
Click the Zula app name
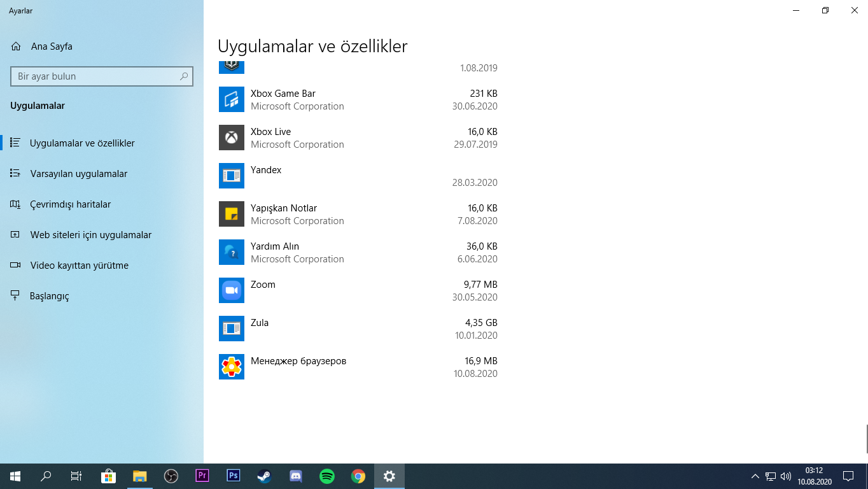[260, 323]
